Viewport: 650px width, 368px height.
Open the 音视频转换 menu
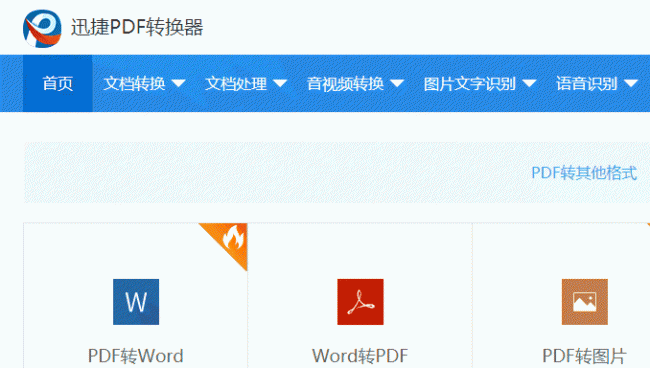pyautogui.click(x=345, y=84)
